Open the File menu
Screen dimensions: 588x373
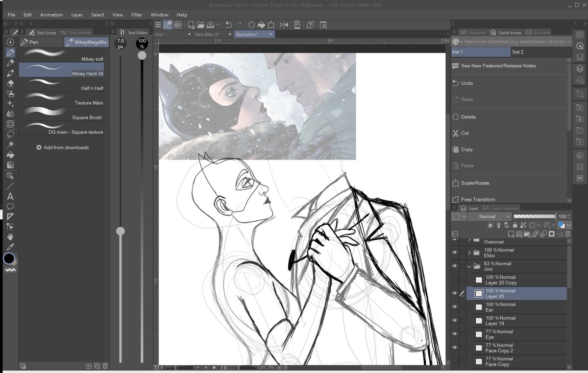[x=11, y=15]
